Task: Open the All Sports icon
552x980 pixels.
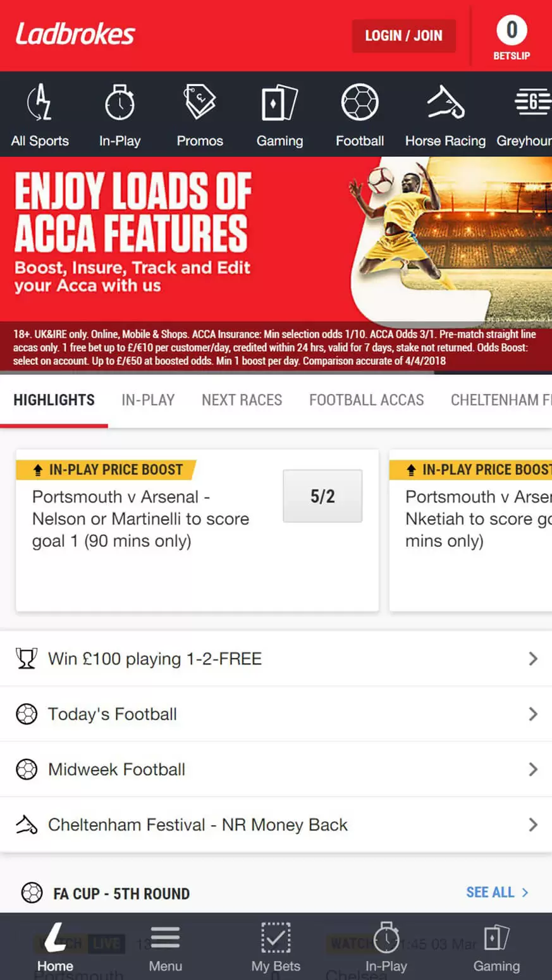Action: (40, 104)
